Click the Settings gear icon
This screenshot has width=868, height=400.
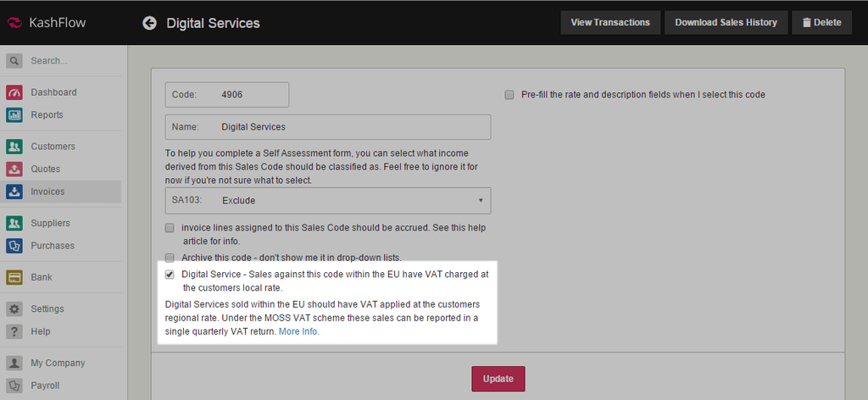[x=14, y=309]
